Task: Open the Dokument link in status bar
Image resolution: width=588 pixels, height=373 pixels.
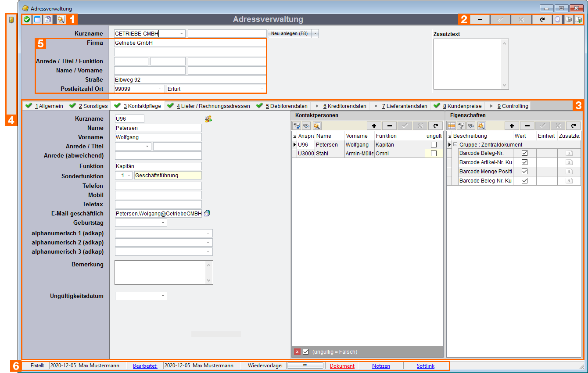Action: click(x=342, y=366)
